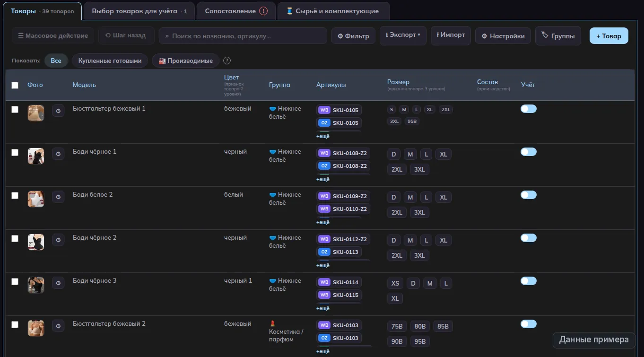Expand +ещё articles for Боди чёрное 1
This screenshot has width=644, height=357.
click(x=323, y=179)
